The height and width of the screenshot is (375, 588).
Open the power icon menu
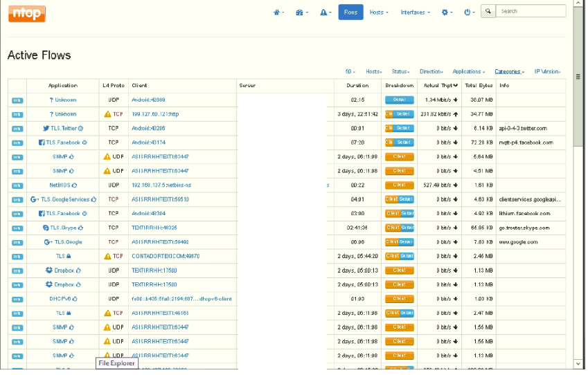(x=469, y=12)
